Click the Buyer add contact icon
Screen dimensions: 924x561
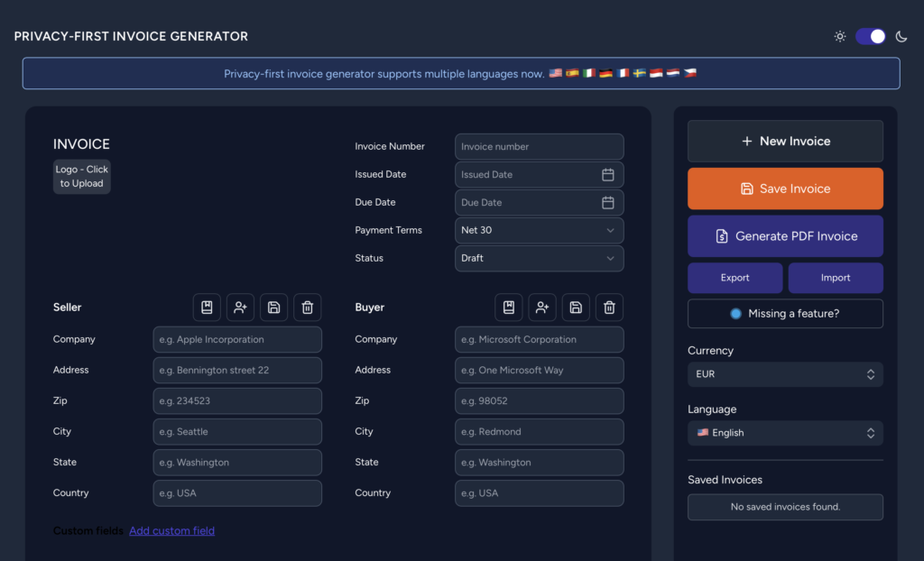tap(542, 308)
